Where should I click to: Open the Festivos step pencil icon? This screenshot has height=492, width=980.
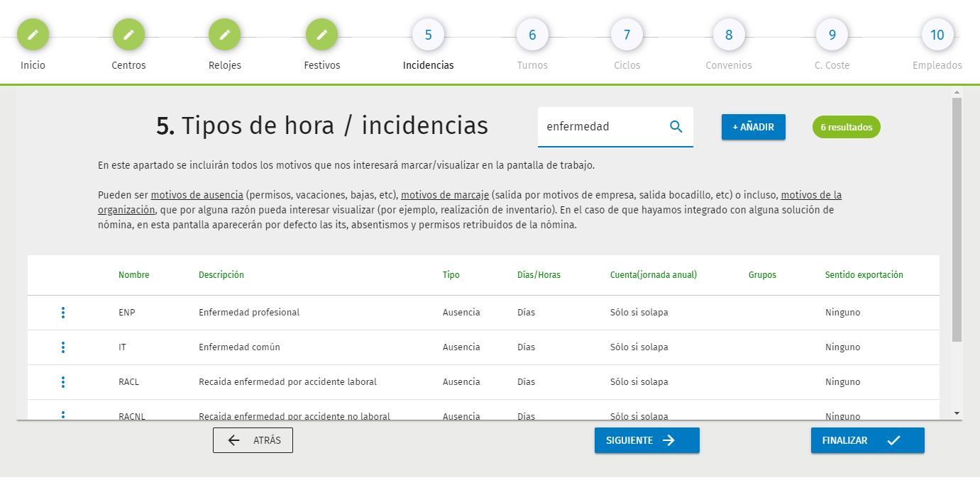point(321,35)
